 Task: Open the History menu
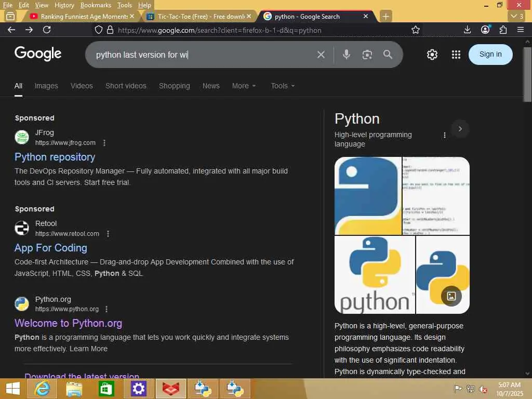tap(64, 5)
